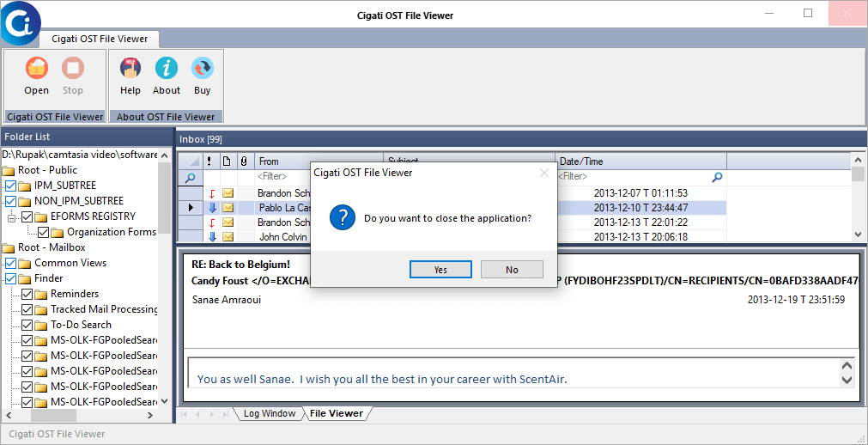Viewport: 868px width, 445px height.
Task: Sort by the attachment paperclip column
Action: coord(244,162)
